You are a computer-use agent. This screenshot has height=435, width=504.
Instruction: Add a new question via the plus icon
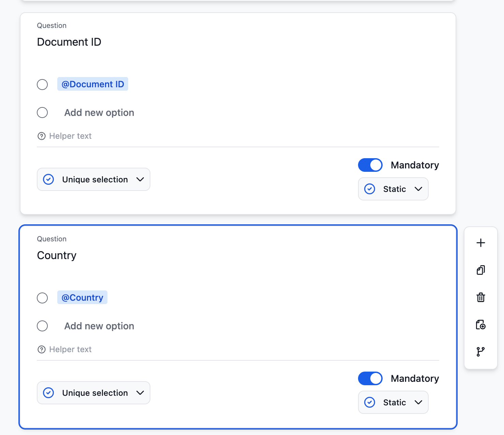coord(480,242)
